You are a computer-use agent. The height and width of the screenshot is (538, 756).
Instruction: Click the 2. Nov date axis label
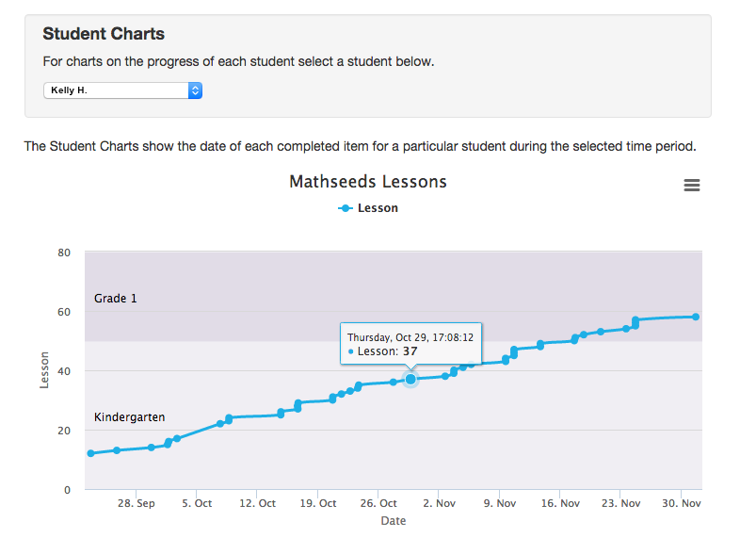click(440, 504)
